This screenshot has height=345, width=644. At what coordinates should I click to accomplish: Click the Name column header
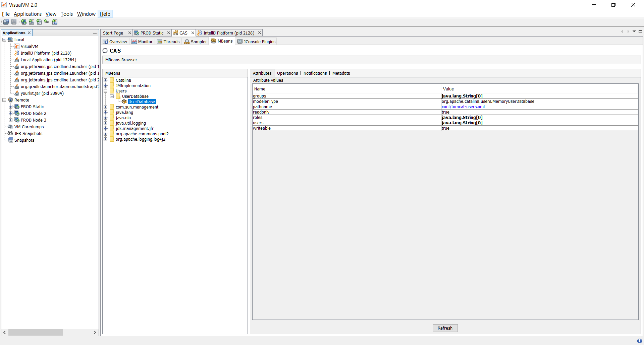click(x=346, y=89)
